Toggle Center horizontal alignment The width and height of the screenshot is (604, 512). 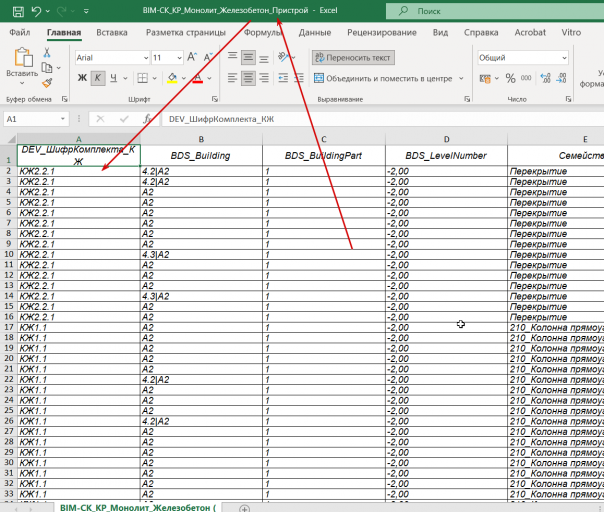[x=248, y=79]
